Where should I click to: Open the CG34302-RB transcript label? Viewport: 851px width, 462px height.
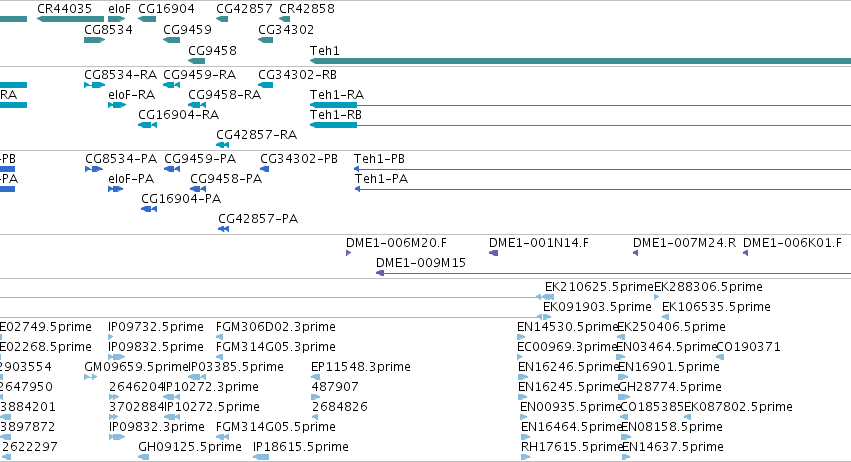pos(297,74)
